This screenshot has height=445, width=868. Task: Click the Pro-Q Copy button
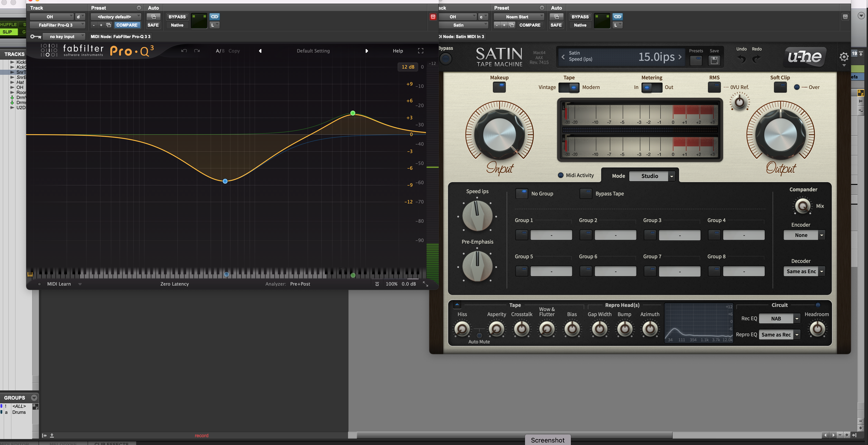(x=234, y=51)
